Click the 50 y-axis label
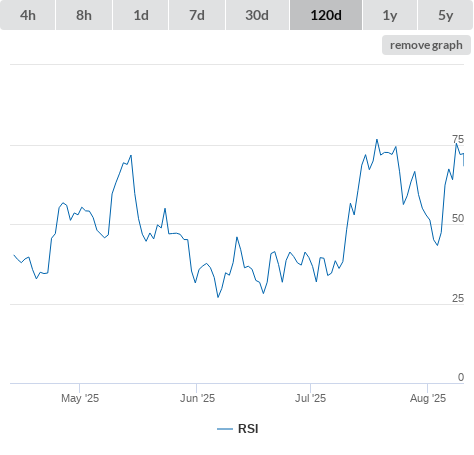The height and width of the screenshot is (455, 474). 458,218
